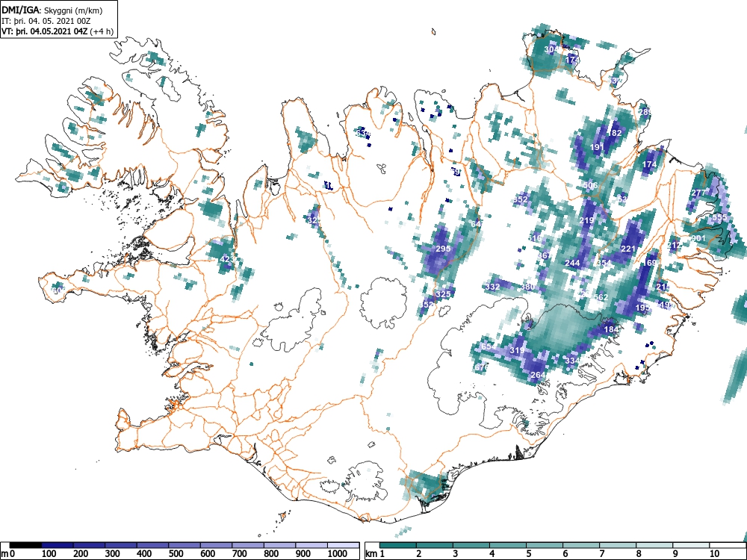The height and width of the screenshot is (560, 747).
Task: Click the 'VT: þri. 04.05.2021 04Z (+4 h)' line
Action: coord(58,31)
